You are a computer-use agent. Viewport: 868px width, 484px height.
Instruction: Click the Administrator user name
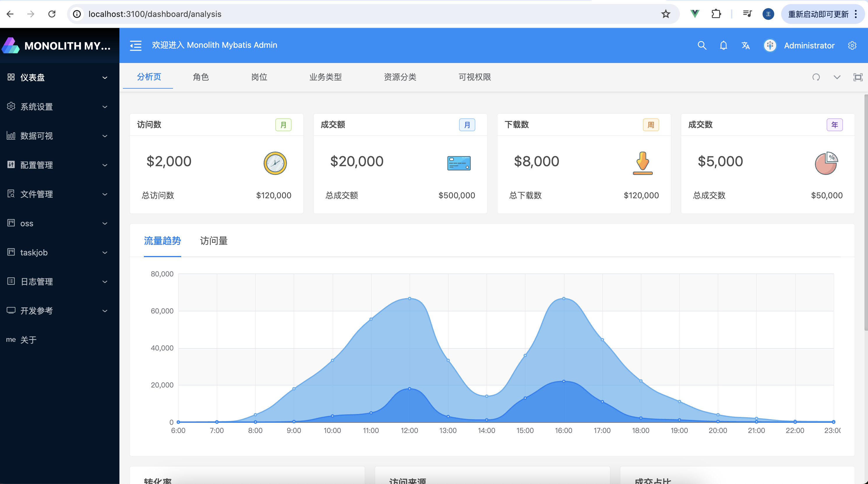pyautogui.click(x=809, y=45)
